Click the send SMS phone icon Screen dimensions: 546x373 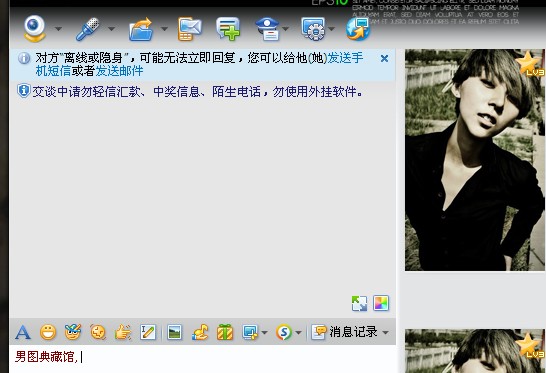click(190, 29)
